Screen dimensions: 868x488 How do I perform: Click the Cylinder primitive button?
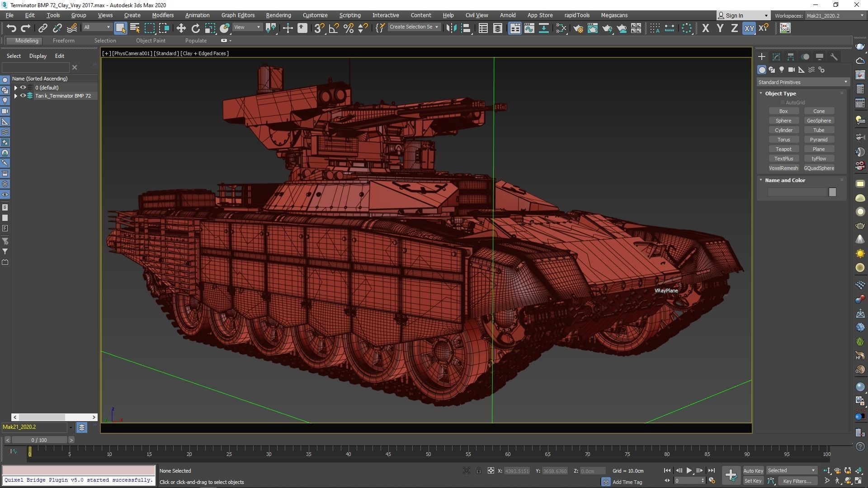click(x=783, y=130)
